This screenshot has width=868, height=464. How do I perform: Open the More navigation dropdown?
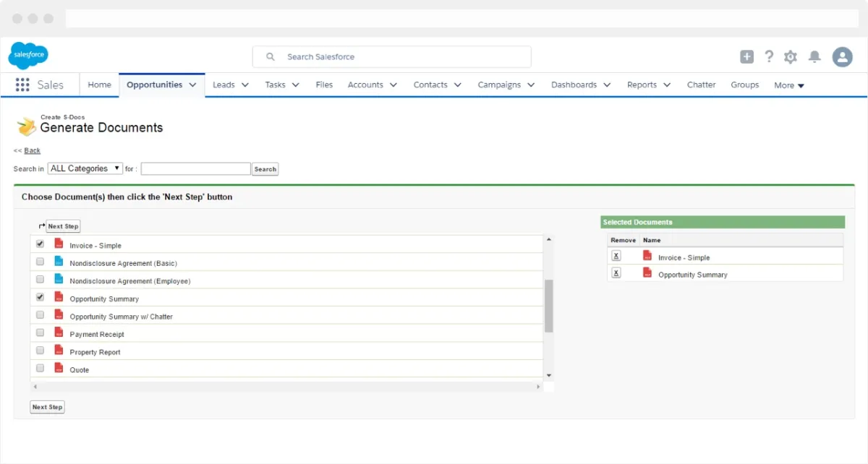click(x=788, y=85)
